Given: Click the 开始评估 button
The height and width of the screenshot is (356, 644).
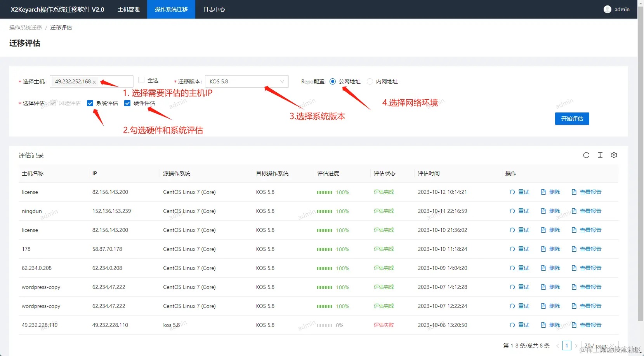Looking at the screenshot, I should (572, 119).
